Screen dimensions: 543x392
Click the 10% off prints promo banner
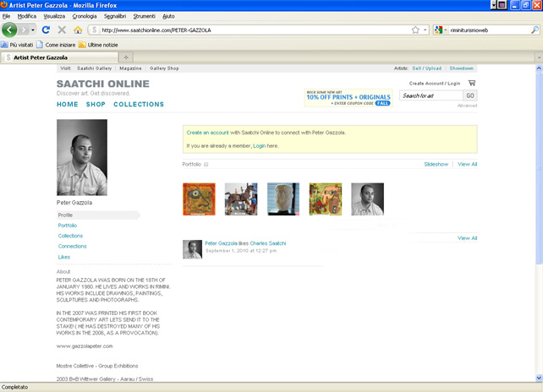[348, 98]
